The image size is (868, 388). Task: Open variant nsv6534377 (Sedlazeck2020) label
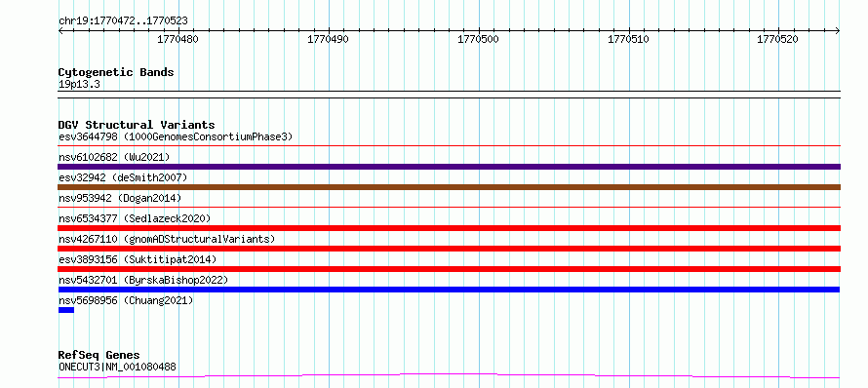tap(135, 218)
